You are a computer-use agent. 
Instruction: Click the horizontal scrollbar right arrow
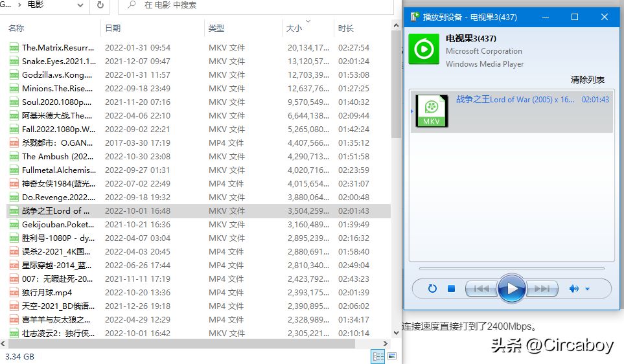[x=386, y=343]
